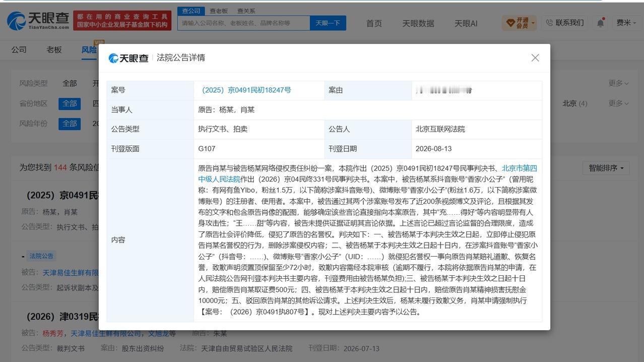
Task: Open defendant 文旭龙 link
Action: pos(158,333)
